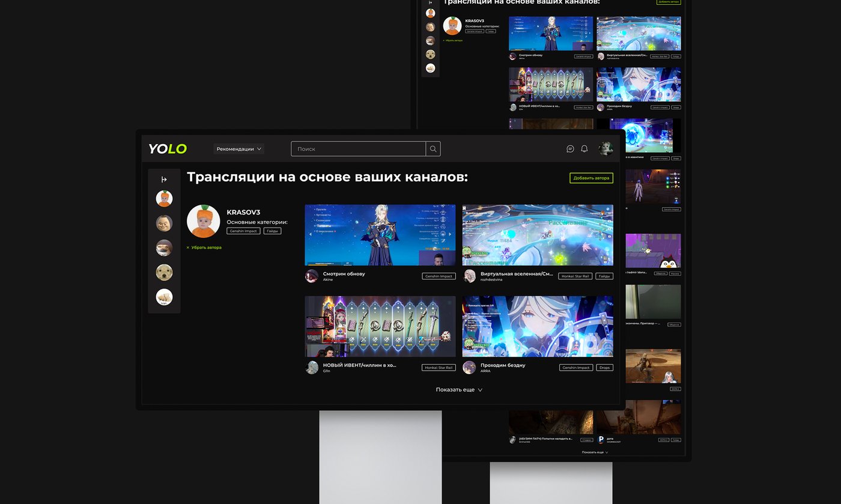Open the Рекомендации dropdown in the front window
Screen dimensions: 841x504
(x=239, y=149)
